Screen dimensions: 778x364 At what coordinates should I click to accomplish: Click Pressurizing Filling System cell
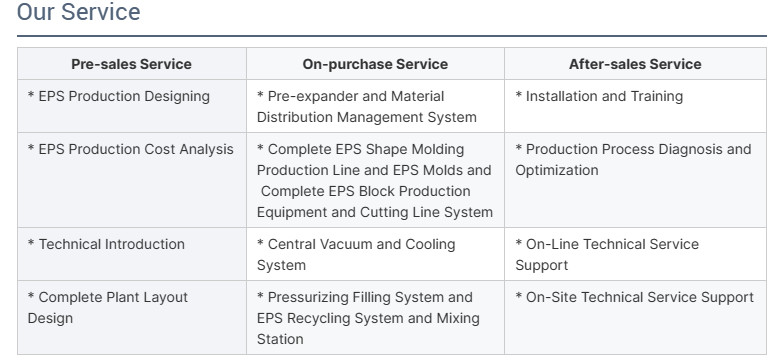[375, 318]
